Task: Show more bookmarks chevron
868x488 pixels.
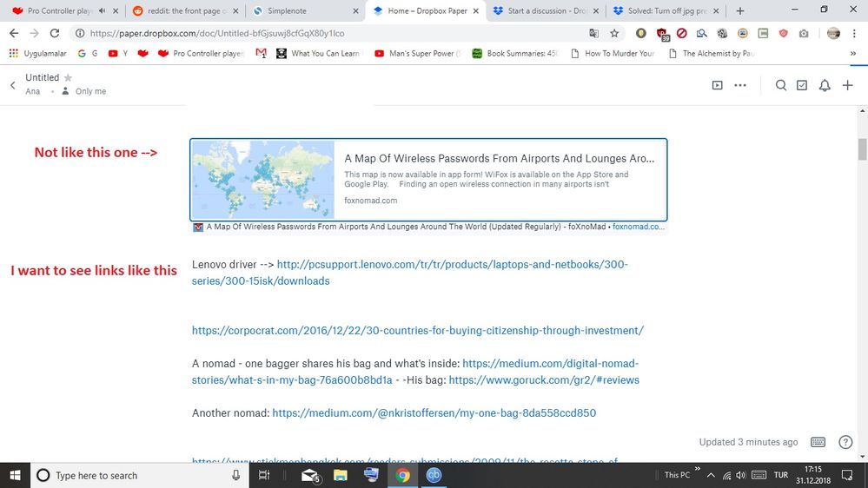Action: (853, 54)
